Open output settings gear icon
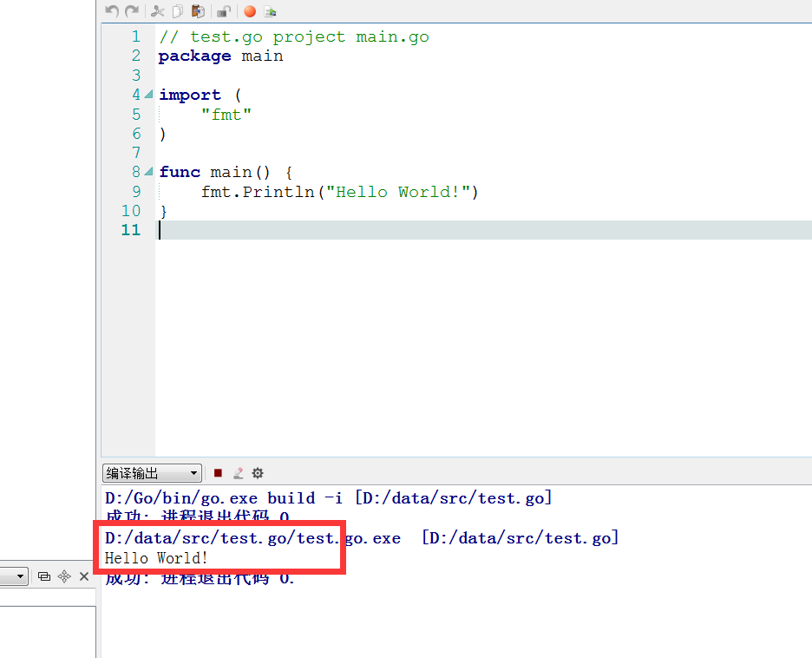 [258, 473]
